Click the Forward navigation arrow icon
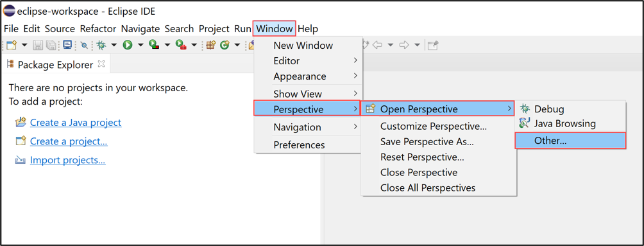The image size is (644, 246). tap(404, 45)
